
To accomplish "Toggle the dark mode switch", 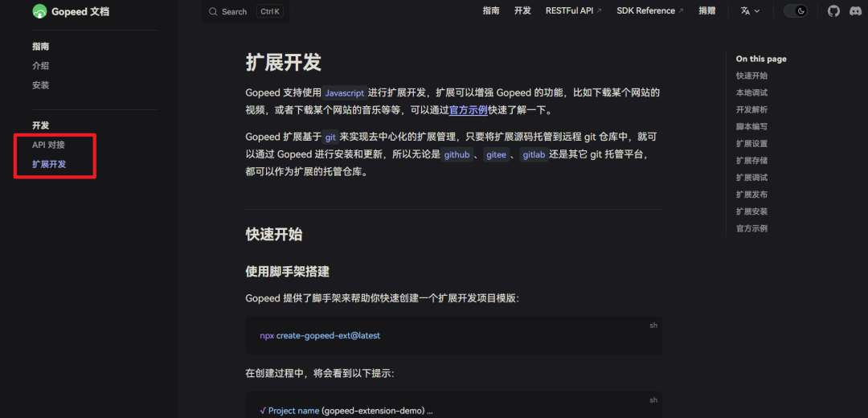I will point(796,11).
